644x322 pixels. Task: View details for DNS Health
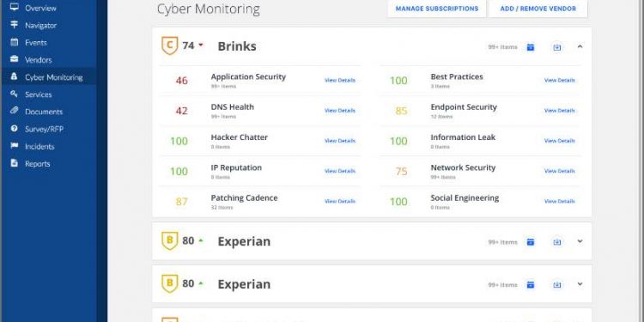tap(340, 111)
